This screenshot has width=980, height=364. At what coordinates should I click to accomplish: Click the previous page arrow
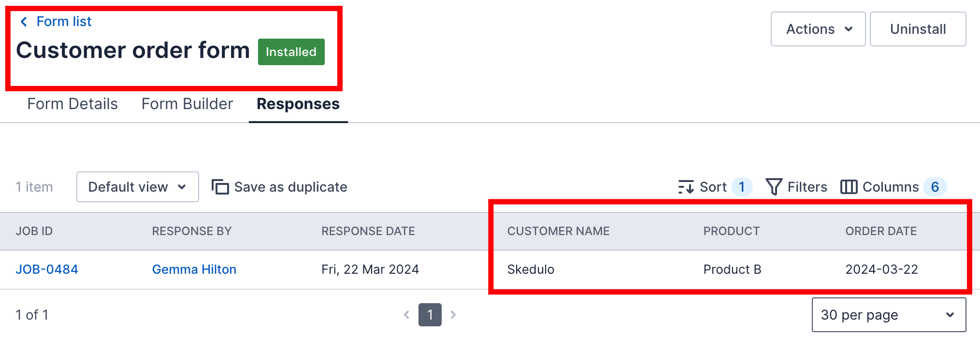point(406,315)
